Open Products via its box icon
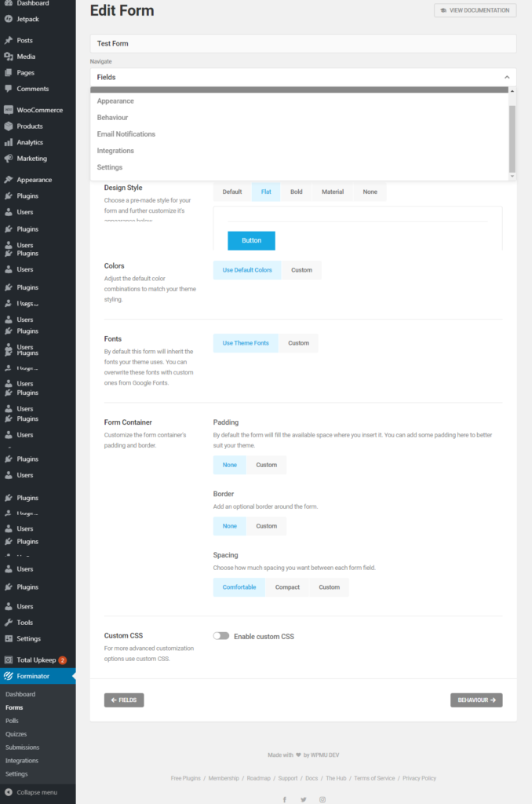Viewport: 532px width, 804px height. tap(8, 126)
